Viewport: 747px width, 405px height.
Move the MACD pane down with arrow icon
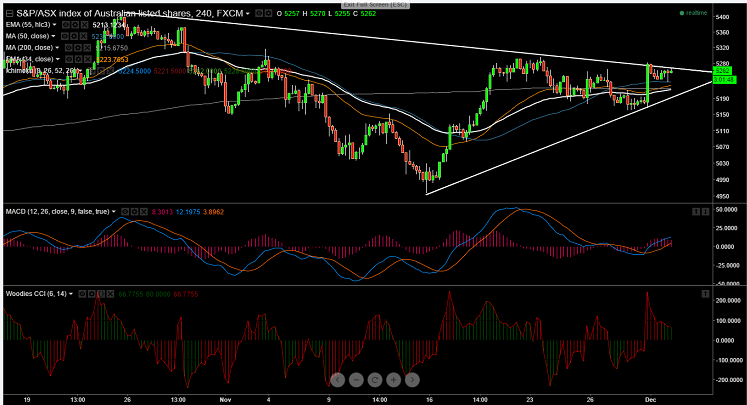point(706,212)
